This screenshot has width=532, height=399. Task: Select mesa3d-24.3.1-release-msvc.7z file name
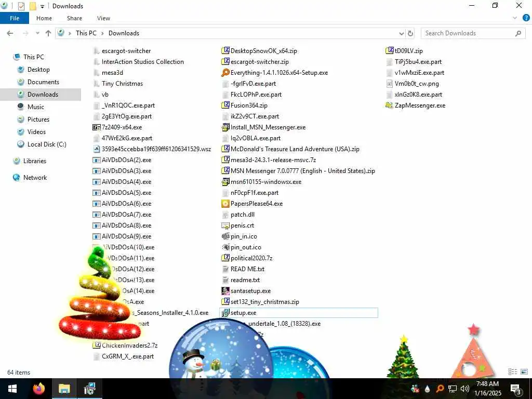click(x=273, y=160)
